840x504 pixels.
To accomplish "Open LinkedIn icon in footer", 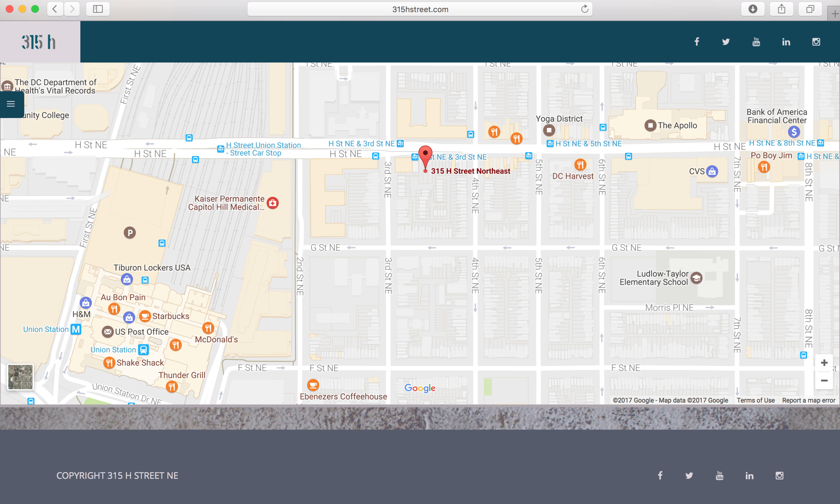I will (749, 475).
